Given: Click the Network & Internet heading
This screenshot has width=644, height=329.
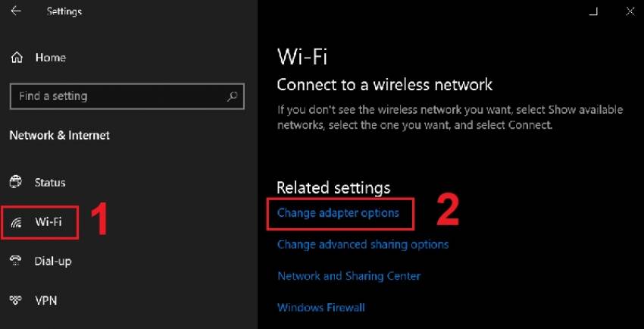Looking at the screenshot, I should coord(59,135).
